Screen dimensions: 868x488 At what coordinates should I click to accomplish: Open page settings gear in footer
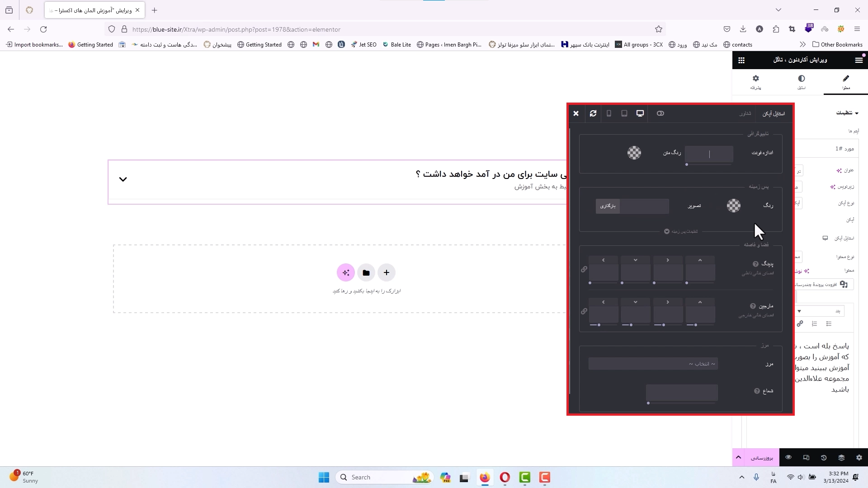[859, 458]
